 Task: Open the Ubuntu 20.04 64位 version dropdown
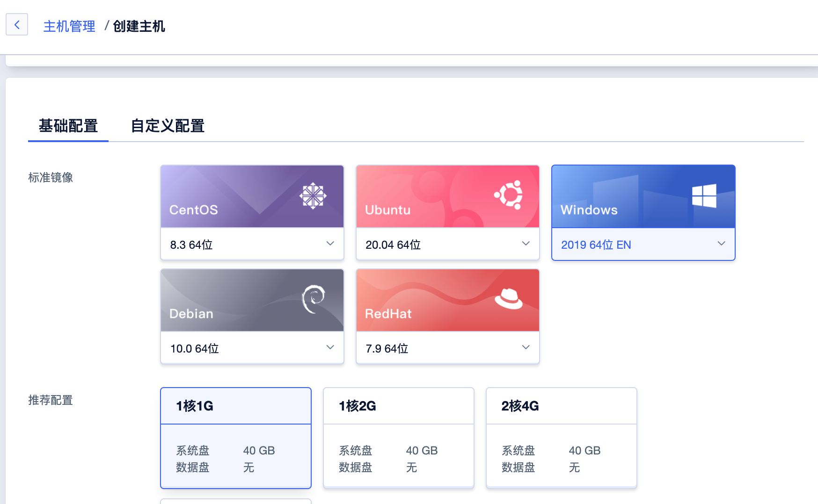coord(447,244)
